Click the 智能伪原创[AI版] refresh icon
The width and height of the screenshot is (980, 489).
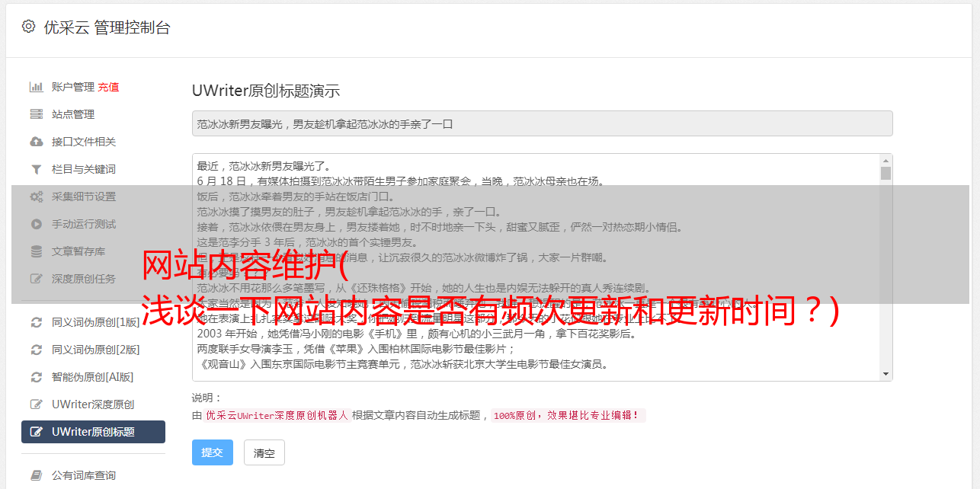pos(36,377)
